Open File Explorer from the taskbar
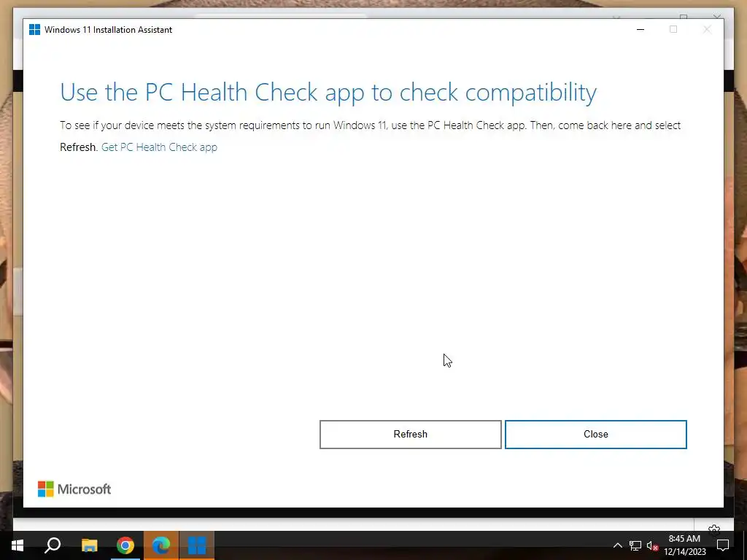The height and width of the screenshot is (560, 747). 89,545
